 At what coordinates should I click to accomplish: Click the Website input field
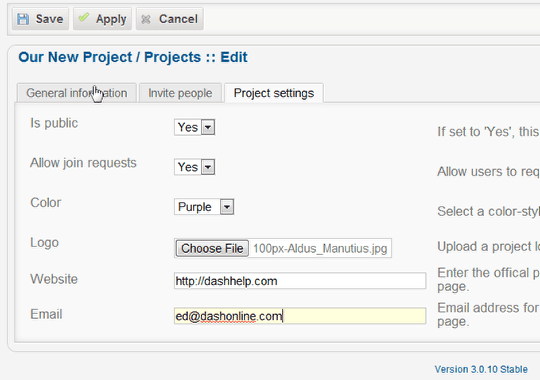(x=300, y=281)
